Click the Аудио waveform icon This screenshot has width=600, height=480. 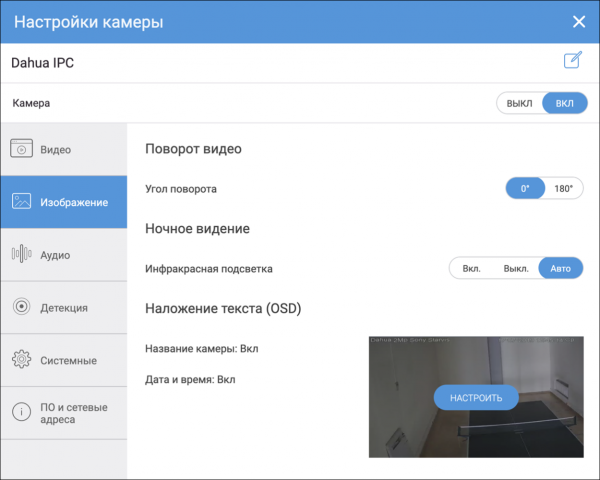click(x=22, y=254)
